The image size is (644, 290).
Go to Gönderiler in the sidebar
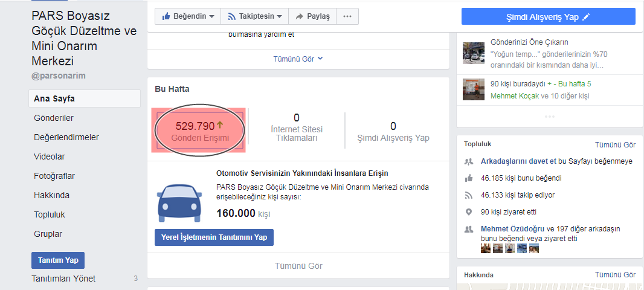point(54,118)
